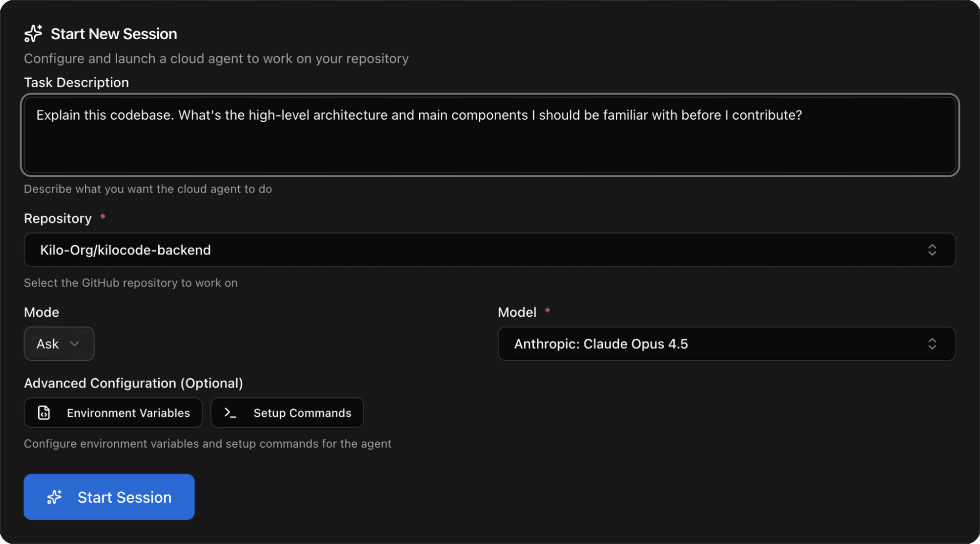Click the file icon on Environment Variables button
Screen dimensions: 980x544
(45, 412)
